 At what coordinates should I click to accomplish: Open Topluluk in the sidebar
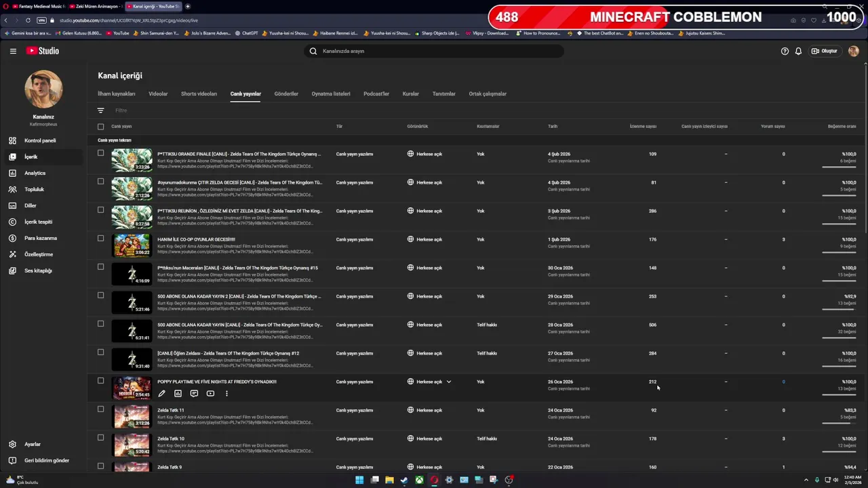43,189
